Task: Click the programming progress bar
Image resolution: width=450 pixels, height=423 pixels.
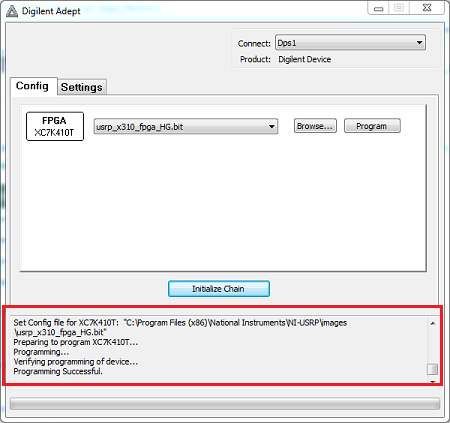Action: pos(225,404)
